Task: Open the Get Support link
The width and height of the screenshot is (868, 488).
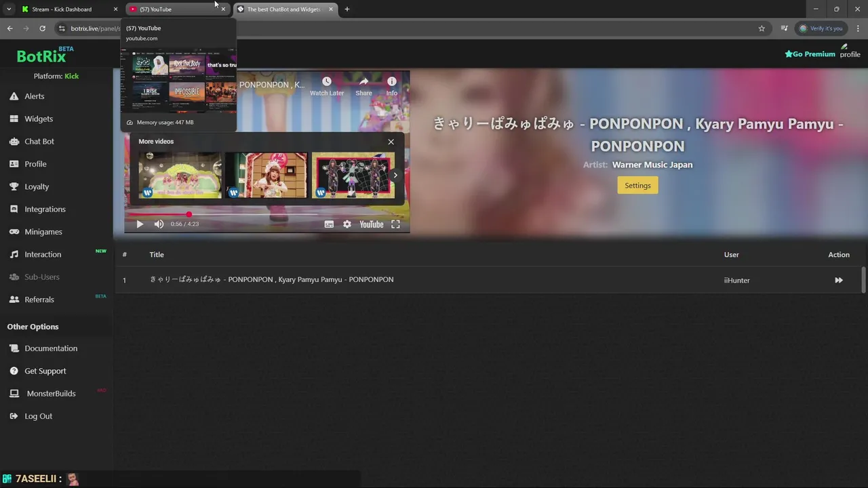Action: 45,371
